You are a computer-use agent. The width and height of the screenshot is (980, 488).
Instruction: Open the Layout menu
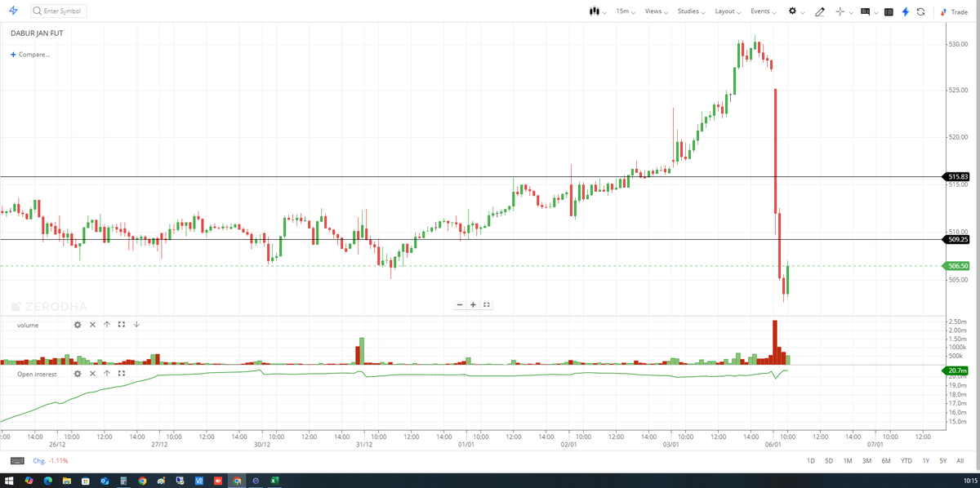[x=728, y=11]
